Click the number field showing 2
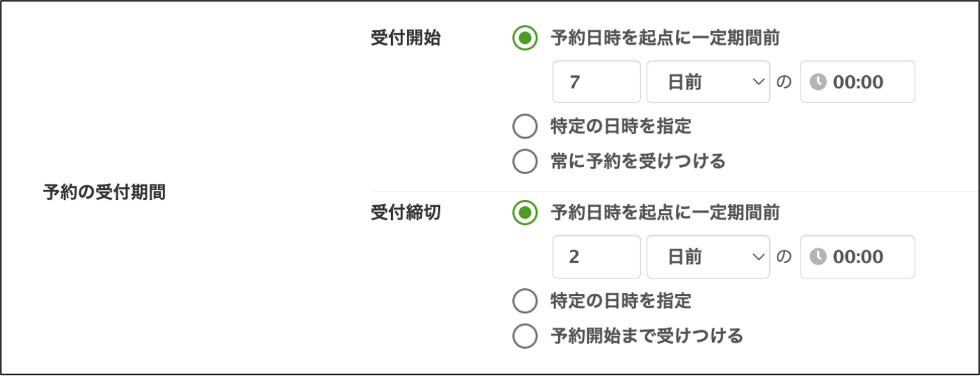980x376 pixels. click(x=596, y=257)
